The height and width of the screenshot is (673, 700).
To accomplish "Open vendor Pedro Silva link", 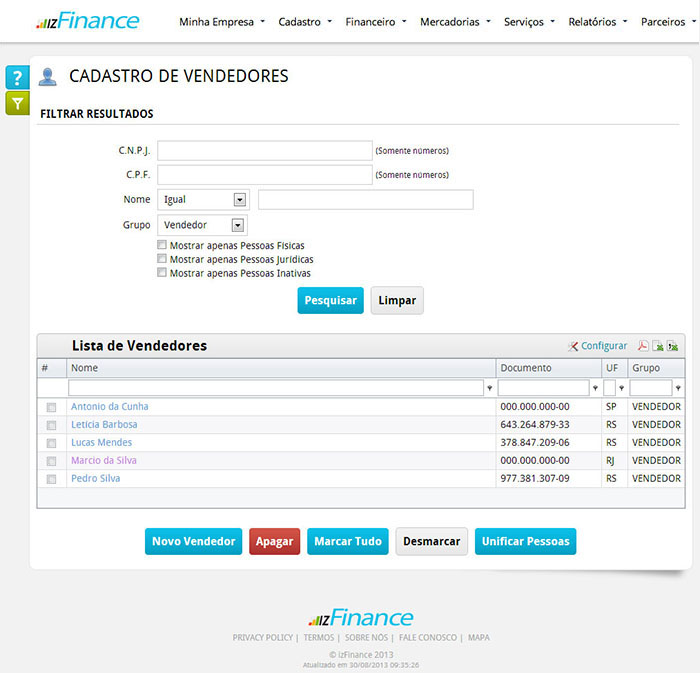I will [x=95, y=479].
